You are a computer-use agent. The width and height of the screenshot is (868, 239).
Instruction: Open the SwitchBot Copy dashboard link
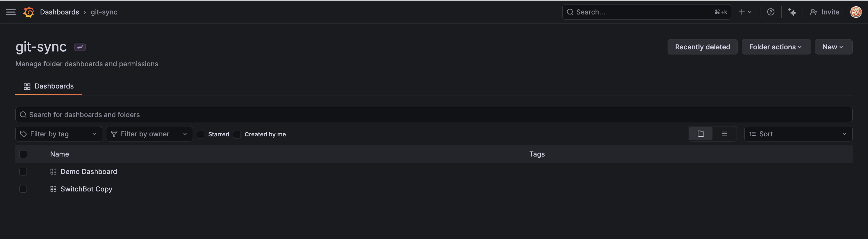[x=86, y=189]
